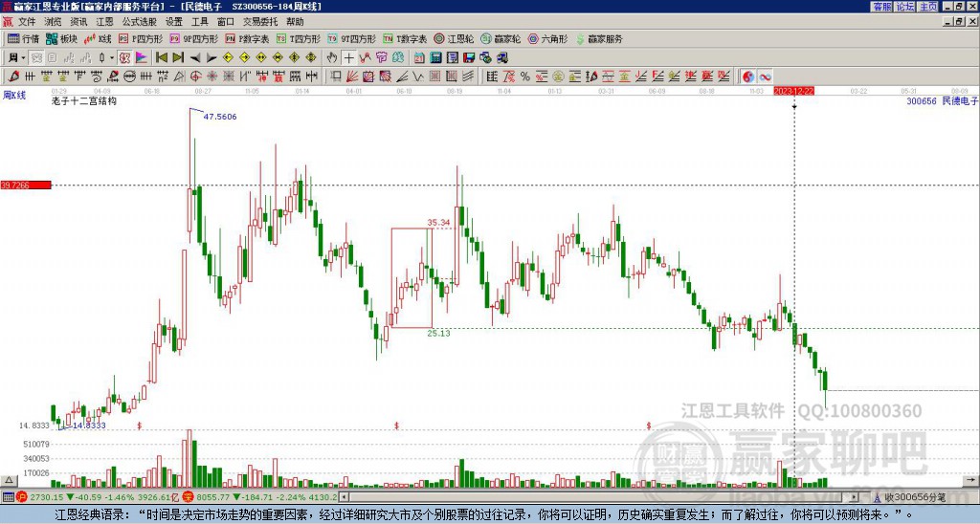The width and height of the screenshot is (980, 524).
Task: Jump to first bar green arrow
Action: click(161, 58)
